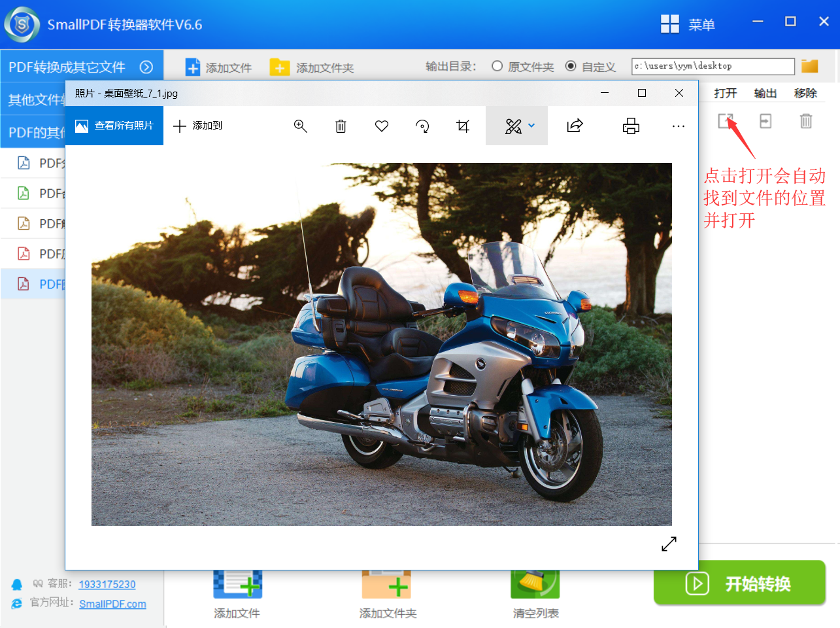840x628 pixels.
Task: Click the clear list broom icon
Action: (535, 584)
